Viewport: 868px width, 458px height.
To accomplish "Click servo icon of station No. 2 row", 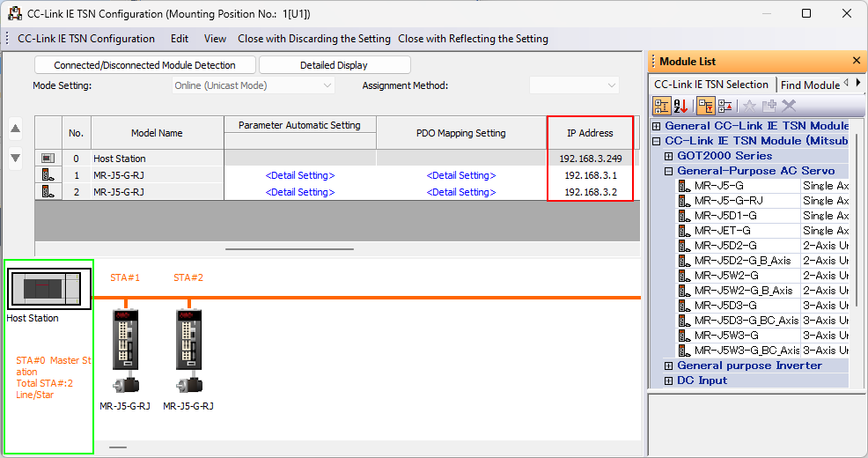I will [48, 192].
